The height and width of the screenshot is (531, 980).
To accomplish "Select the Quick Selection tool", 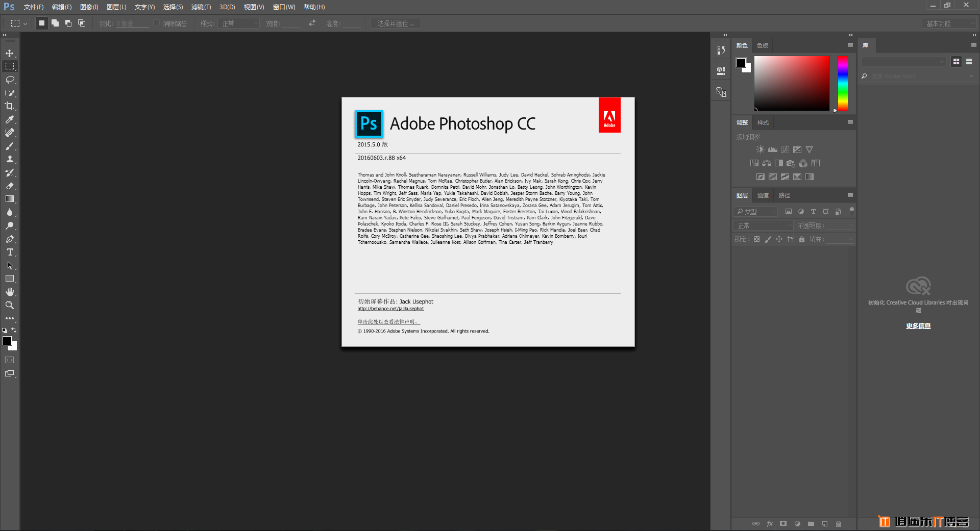I will click(x=10, y=93).
